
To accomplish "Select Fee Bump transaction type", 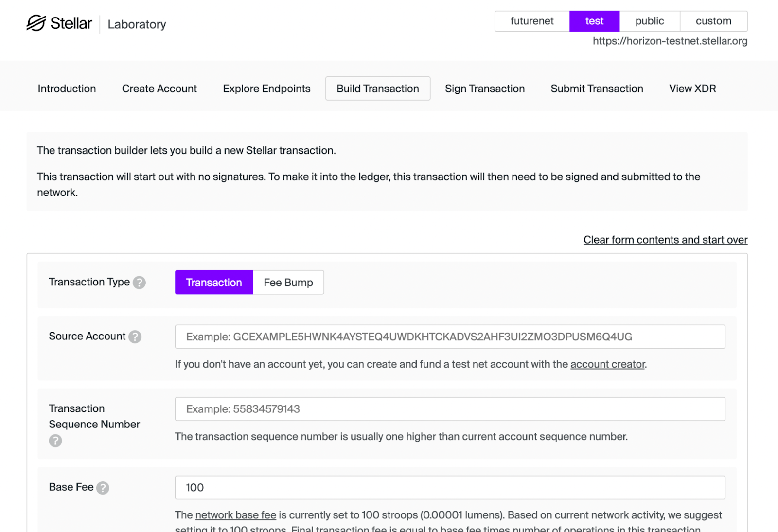I will (288, 283).
